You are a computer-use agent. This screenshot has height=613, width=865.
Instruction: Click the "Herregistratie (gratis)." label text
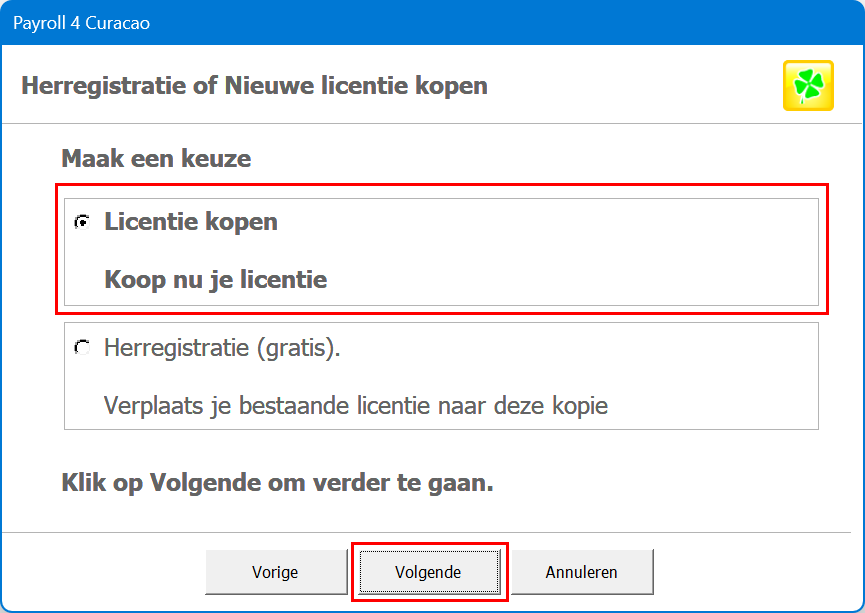click(222, 348)
